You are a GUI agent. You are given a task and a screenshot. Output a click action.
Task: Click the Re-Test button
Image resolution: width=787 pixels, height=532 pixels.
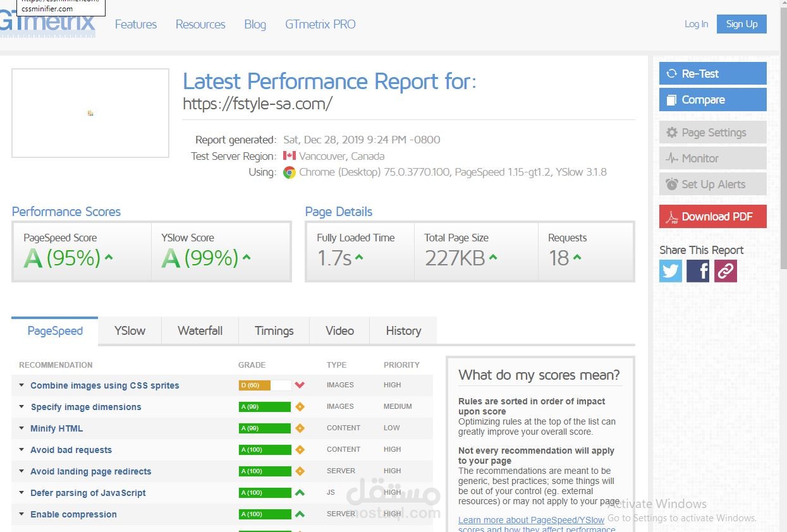tap(712, 73)
